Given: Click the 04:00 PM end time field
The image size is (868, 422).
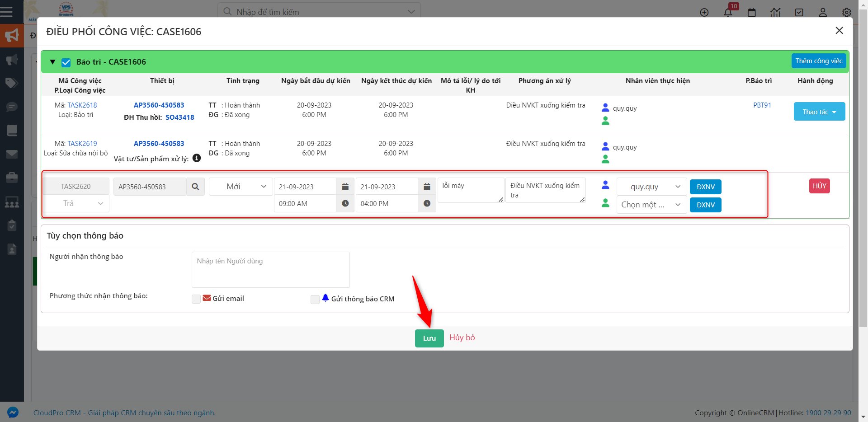Looking at the screenshot, I should point(387,203).
